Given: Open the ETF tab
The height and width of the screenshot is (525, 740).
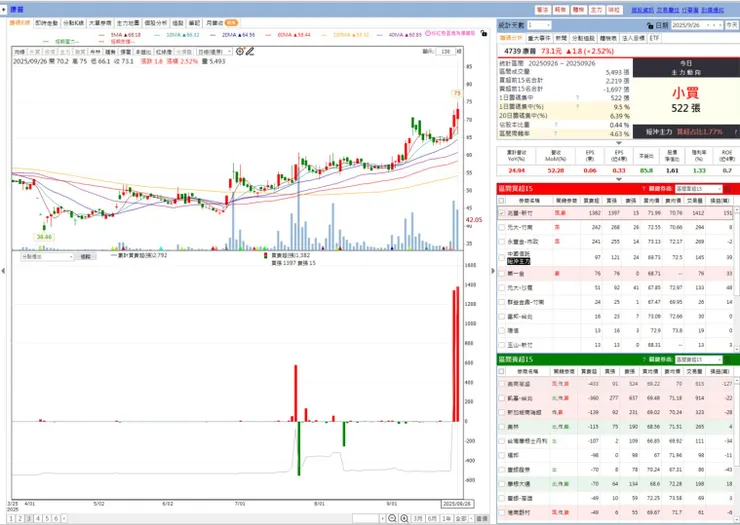Looking at the screenshot, I should (654, 38).
